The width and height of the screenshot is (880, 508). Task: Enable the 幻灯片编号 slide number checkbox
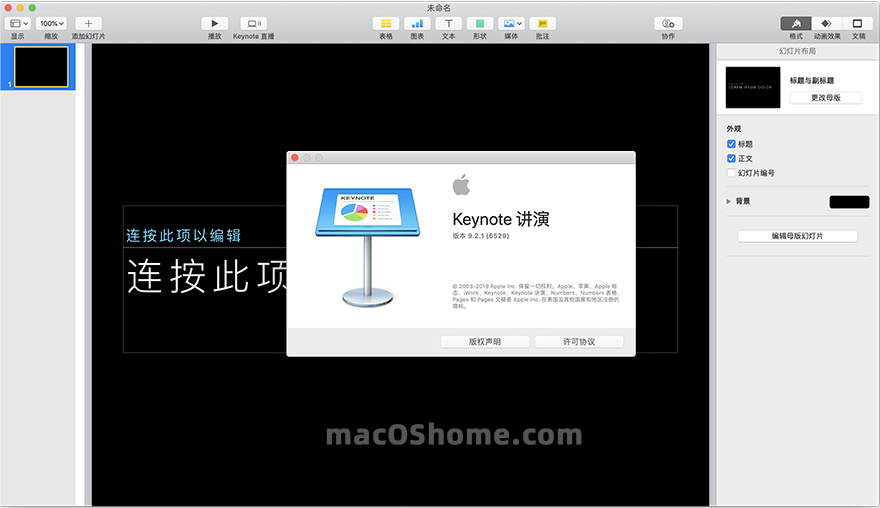point(731,173)
